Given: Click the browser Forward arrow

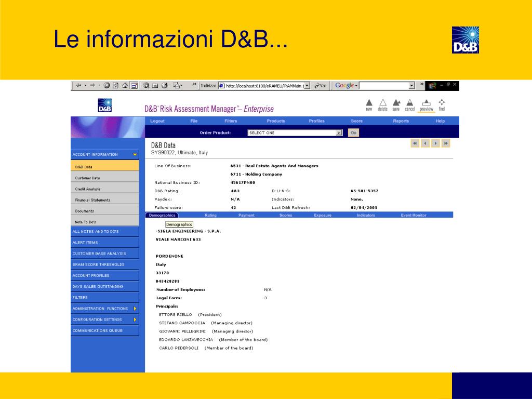Looking at the screenshot, I should click(92, 86).
